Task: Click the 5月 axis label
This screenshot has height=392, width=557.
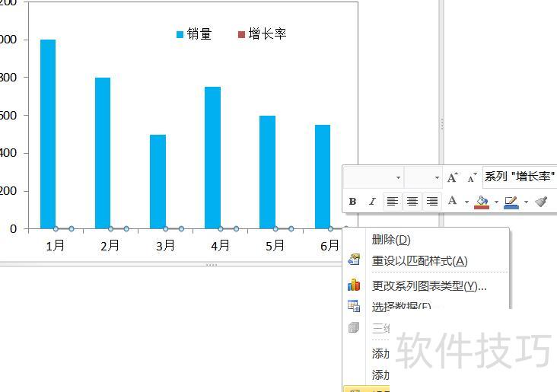Action: [275, 246]
